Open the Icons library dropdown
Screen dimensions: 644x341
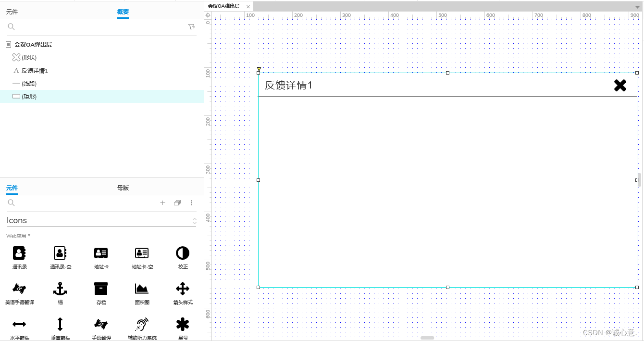pyautogui.click(x=194, y=220)
